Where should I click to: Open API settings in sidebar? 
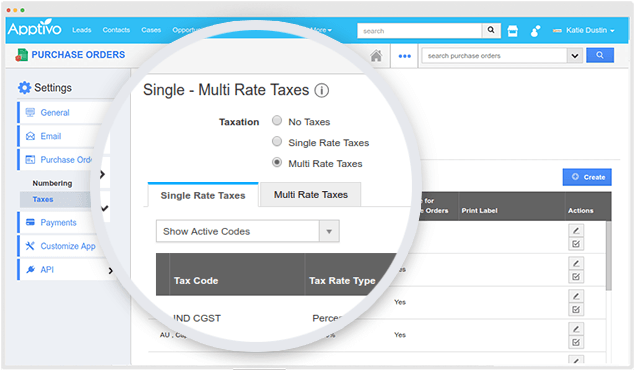47,269
